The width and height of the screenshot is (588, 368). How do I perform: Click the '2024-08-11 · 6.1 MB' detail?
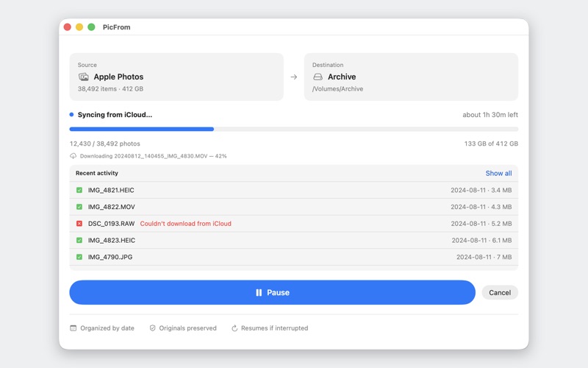point(481,241)
